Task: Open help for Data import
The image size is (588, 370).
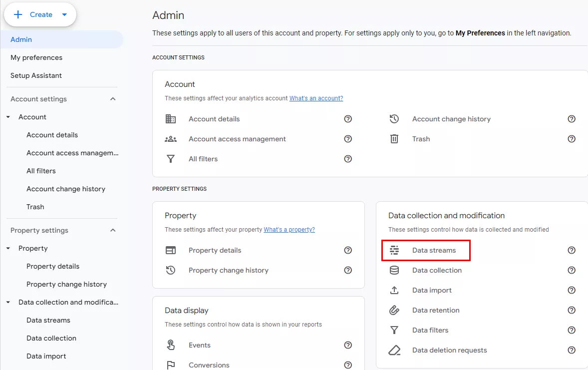Action: point(572,290)
